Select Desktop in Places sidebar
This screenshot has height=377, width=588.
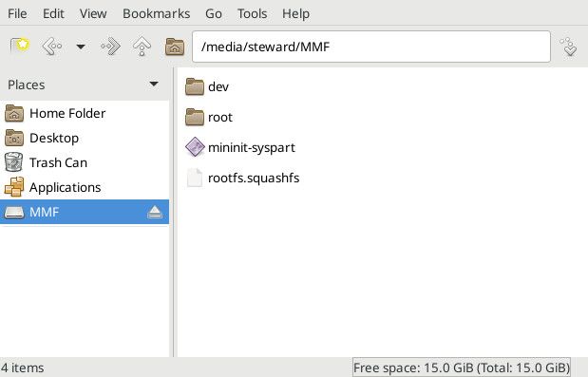[x=85, y=138]
